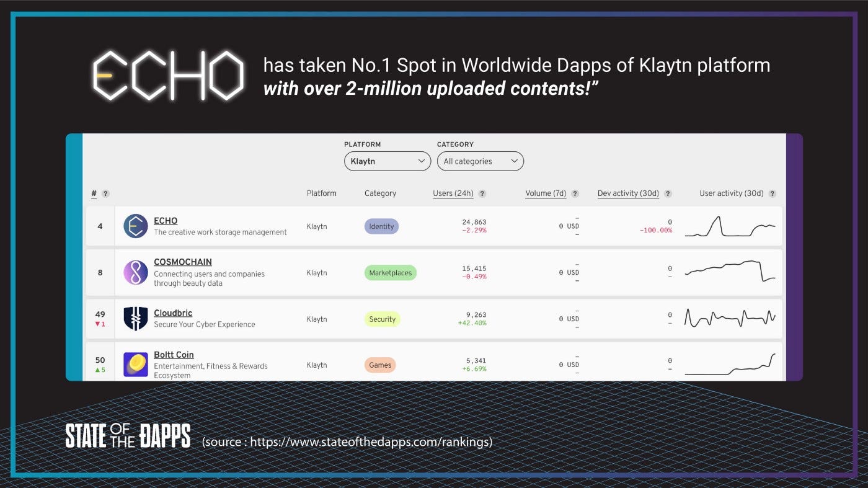Click the ECHO dapp logo icon
The image size is (868, 488).
(135, 226)
